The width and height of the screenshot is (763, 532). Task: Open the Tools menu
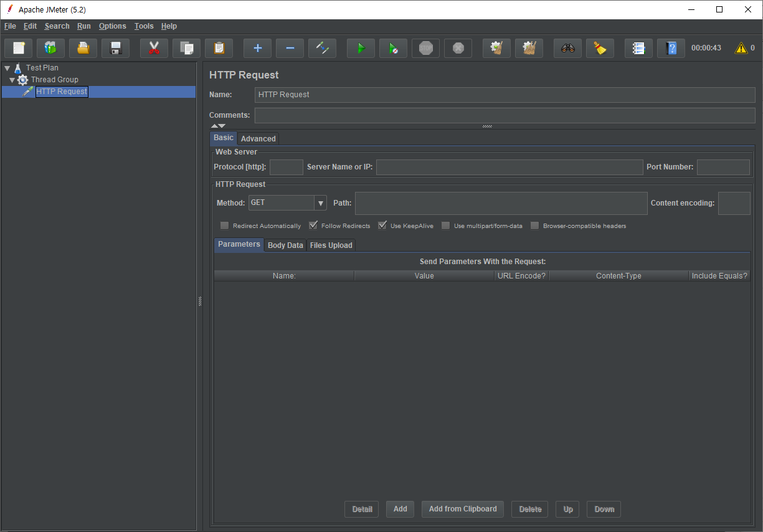click(x=144, y=26)
